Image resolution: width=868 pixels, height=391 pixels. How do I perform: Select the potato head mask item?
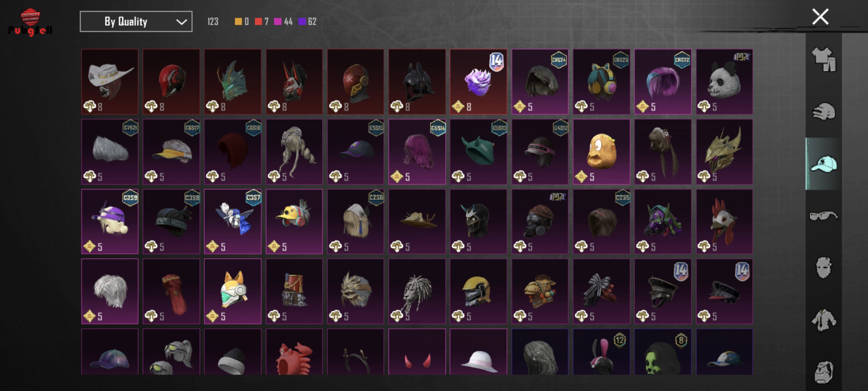[x=601, y=152]
